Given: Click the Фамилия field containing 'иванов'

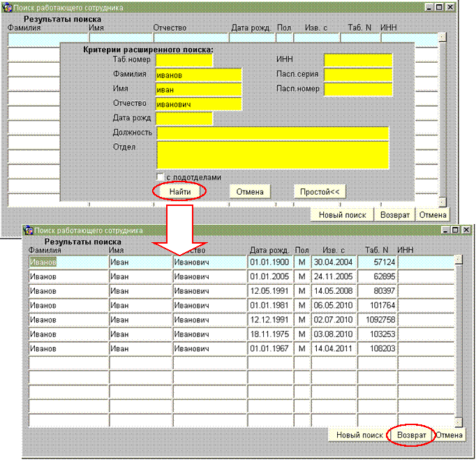Looking at the screenshot, I should tap(198, 75).
